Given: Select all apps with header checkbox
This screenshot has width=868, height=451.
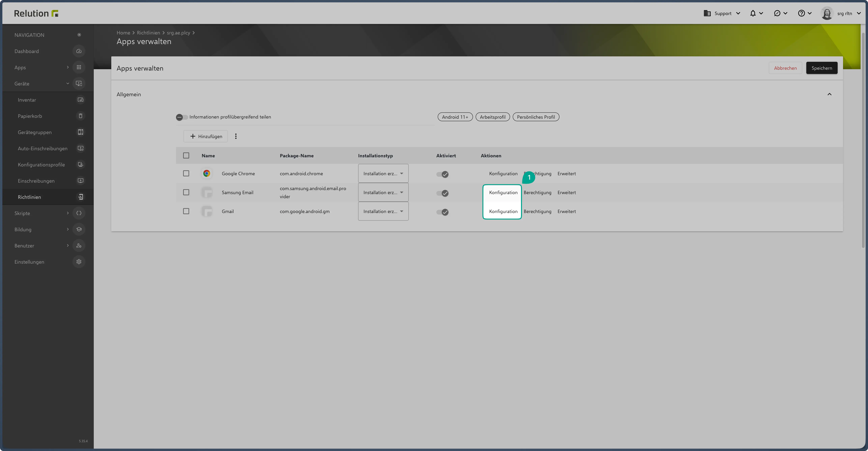Looking at the screenshot, I should click(186, 155).
